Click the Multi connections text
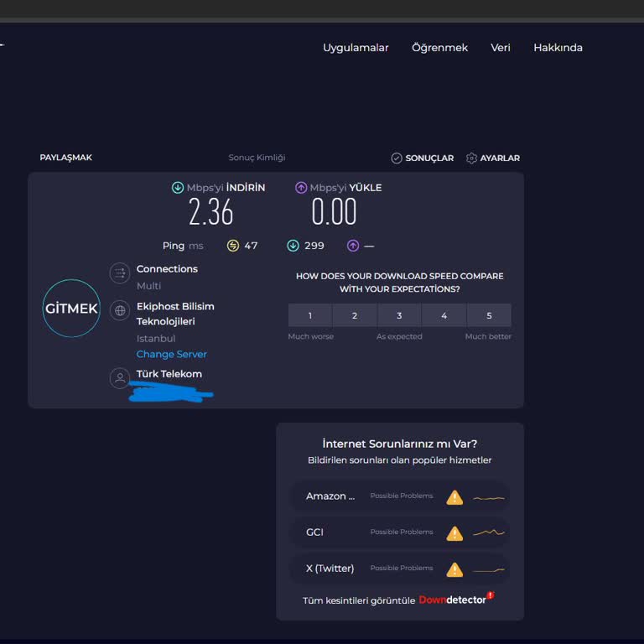 [x=148, y=286]
